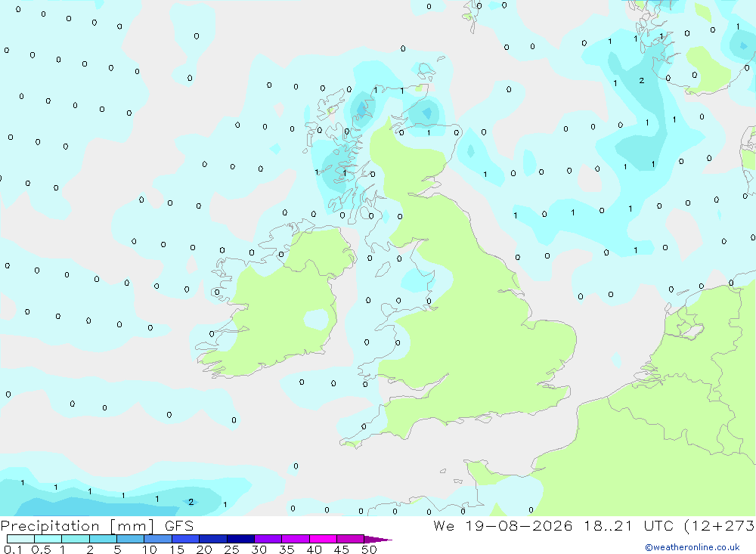Click the Precipitation [mm] GFS title
Viewport: 756px width, 554px height.
tap(97, 526)
